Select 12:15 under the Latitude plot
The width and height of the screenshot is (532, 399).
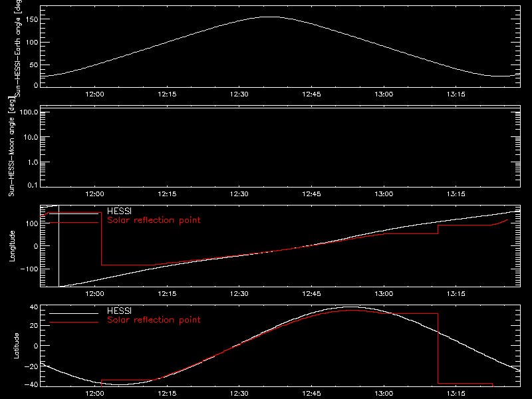tap(167, 394)
